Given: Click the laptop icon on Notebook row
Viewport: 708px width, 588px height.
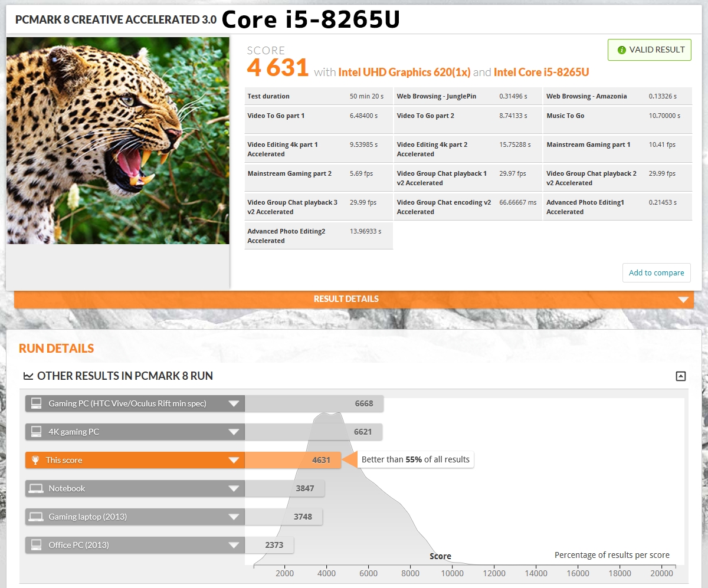Looking at the screenshot, I should tap(37, 488).
